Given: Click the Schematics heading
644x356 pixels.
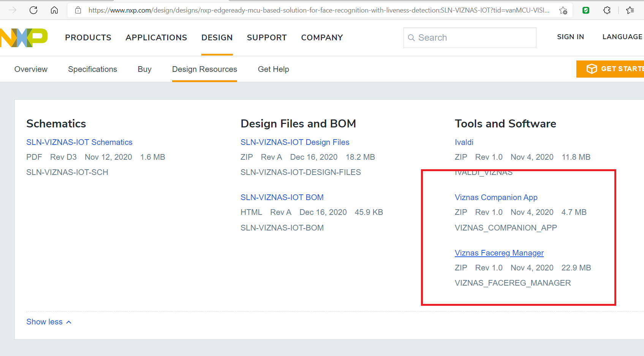Looking at the screenshot, I should (56, 124).
